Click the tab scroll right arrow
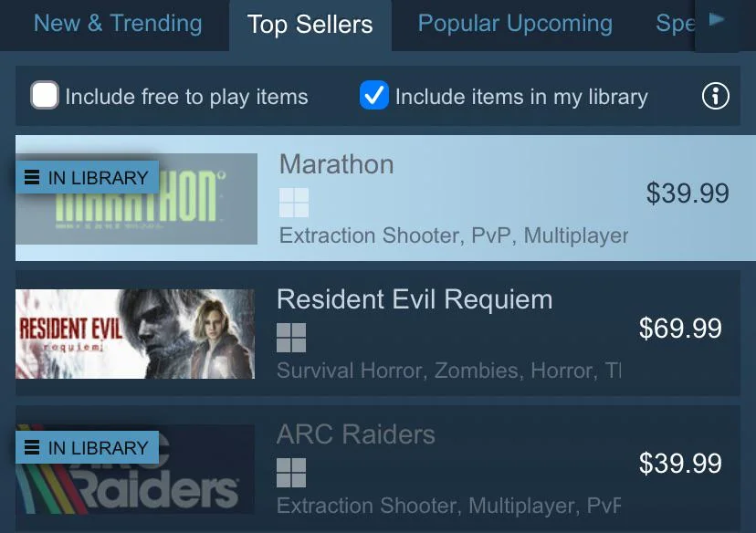756x533 pixels. coord(717,20)
